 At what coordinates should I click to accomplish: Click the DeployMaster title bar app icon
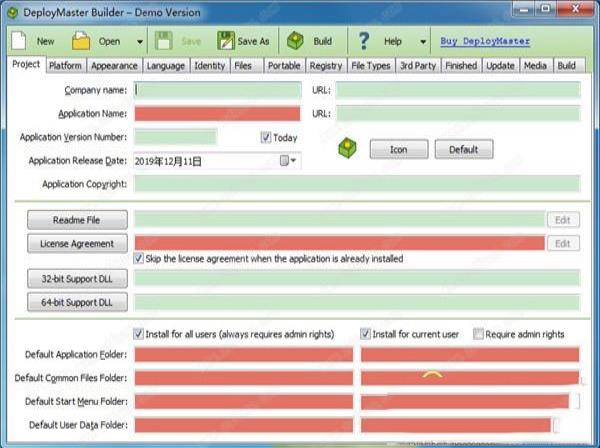click(13, 13)
